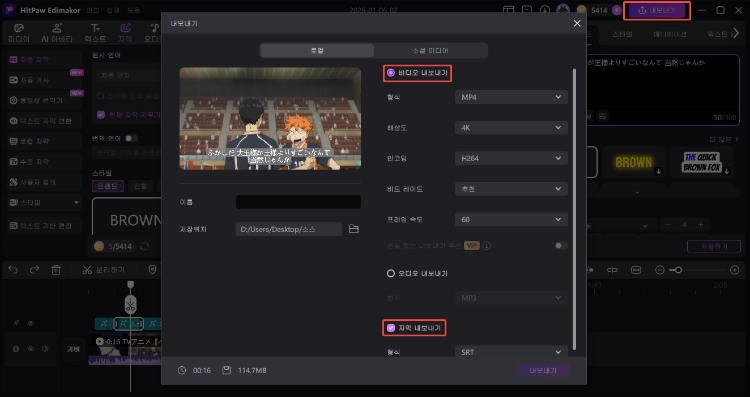Click the 이름 file name input field
750x397 pixels.
click(298, 202)
